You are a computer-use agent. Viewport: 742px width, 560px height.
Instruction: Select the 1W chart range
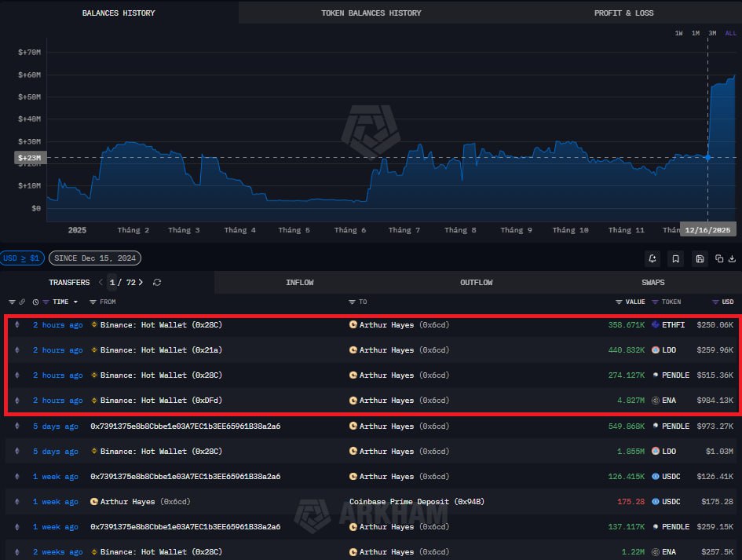[x=678, y=33]
